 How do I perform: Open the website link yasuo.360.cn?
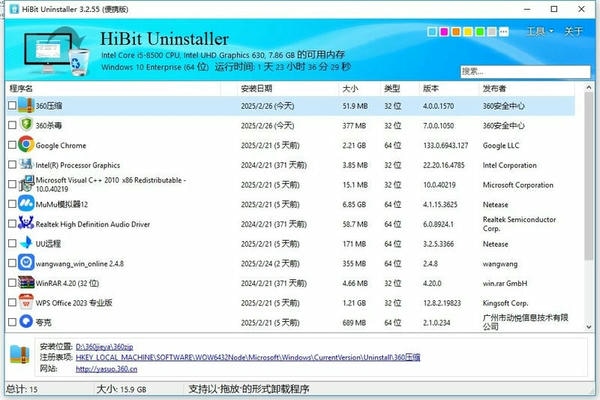click(x=106, y=369)
